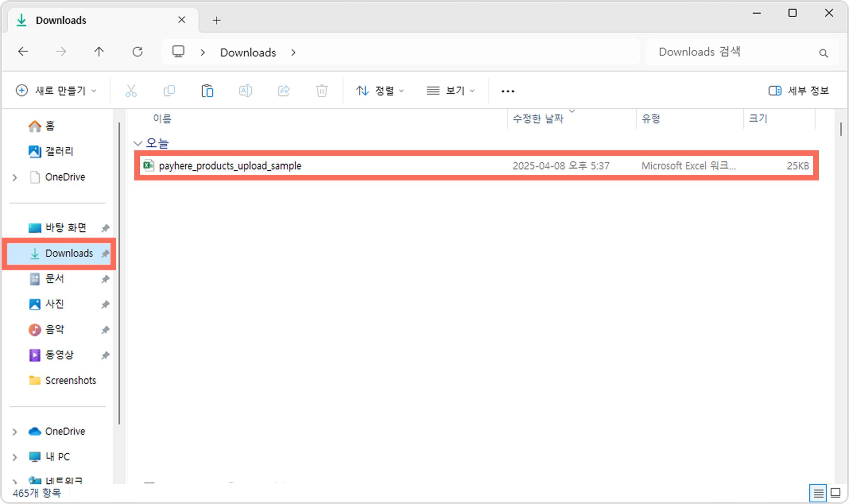Refresh the Downloads folder view
849x504 pixels.
tap(137, 52)
